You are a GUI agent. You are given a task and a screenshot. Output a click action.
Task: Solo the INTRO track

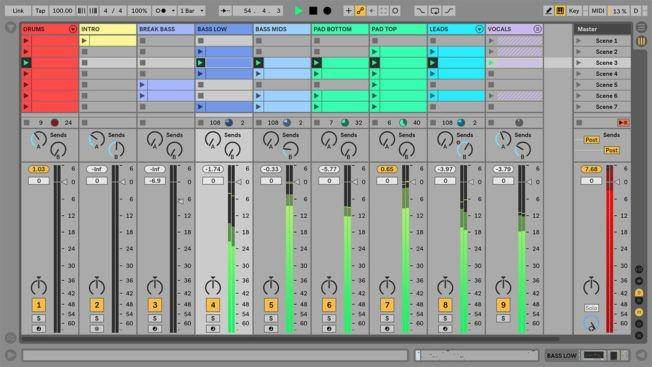pyautogui.click(x=97, y=318)
